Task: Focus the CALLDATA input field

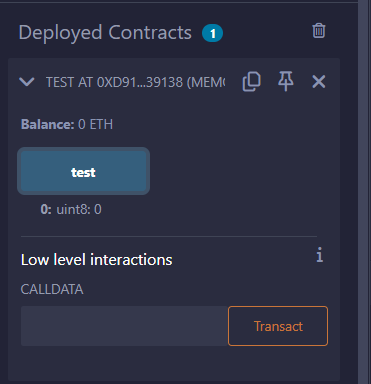Action: coord(124,326)
